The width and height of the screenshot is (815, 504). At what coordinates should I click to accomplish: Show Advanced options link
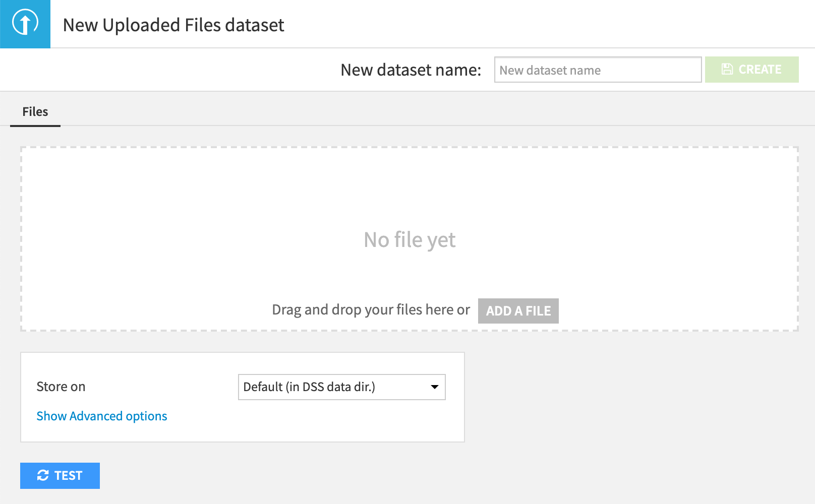(102, 416)
